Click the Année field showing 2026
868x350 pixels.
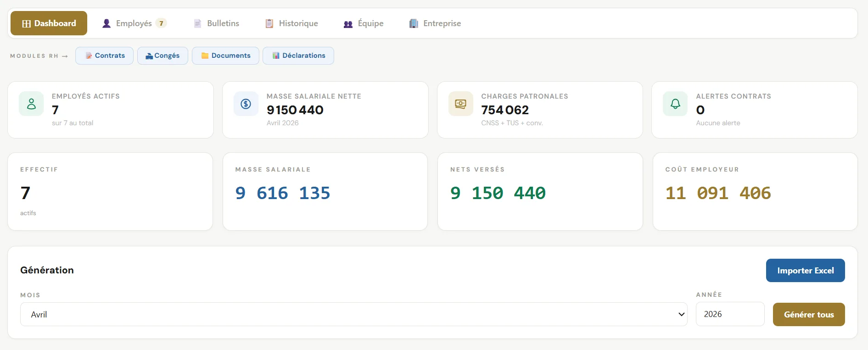730,314
